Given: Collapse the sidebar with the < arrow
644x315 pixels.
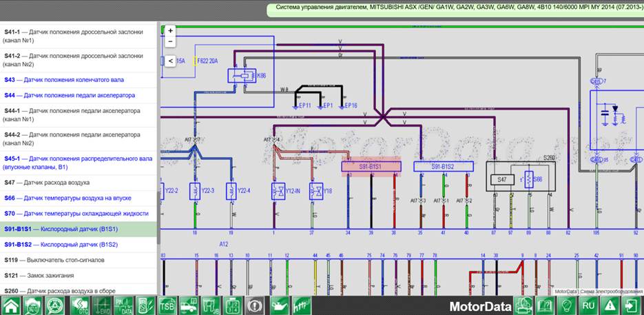Looking at the screenshot, I should point(170,61).
